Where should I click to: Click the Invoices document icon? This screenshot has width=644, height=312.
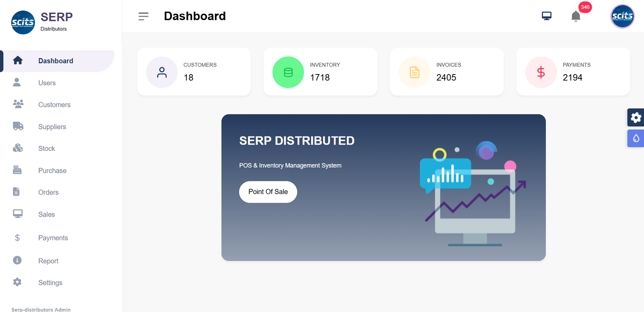point(415,72)
